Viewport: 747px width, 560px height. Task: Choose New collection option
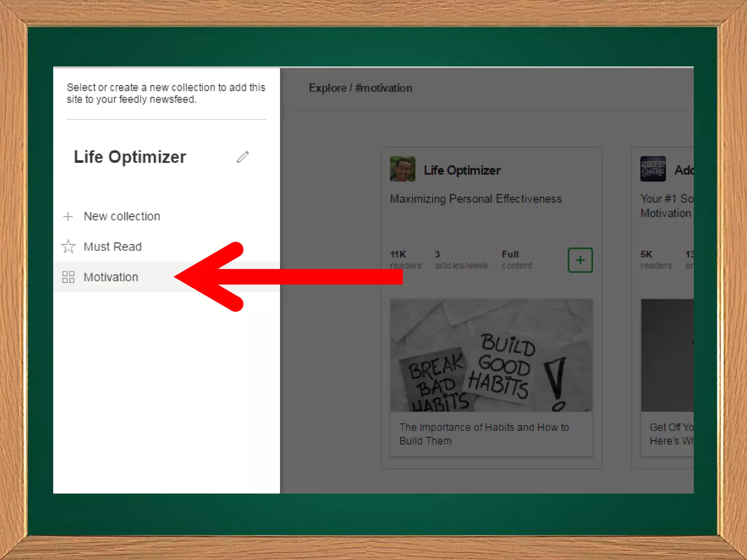122,217
